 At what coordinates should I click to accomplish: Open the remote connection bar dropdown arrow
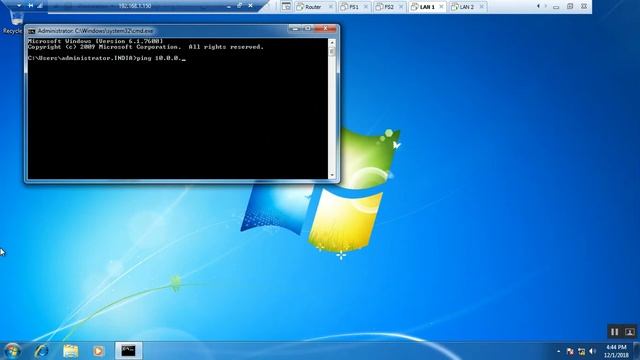tap(19, 6)
